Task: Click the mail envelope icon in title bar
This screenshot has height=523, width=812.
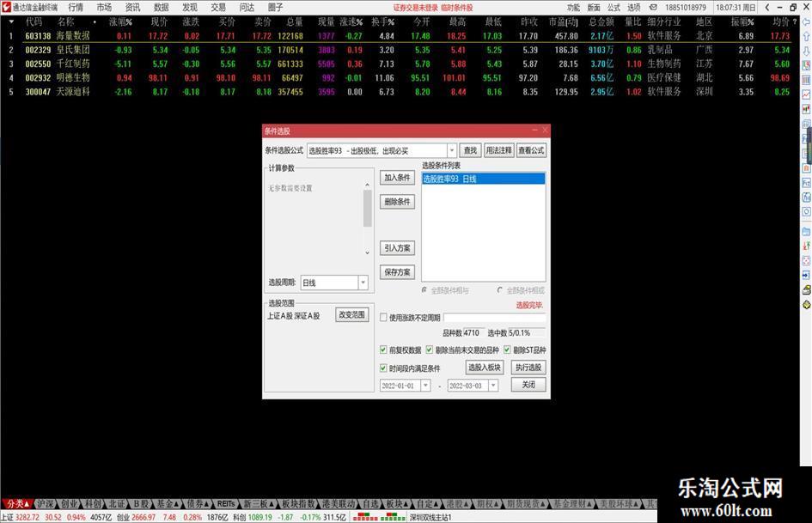Action: pos(654,7)
